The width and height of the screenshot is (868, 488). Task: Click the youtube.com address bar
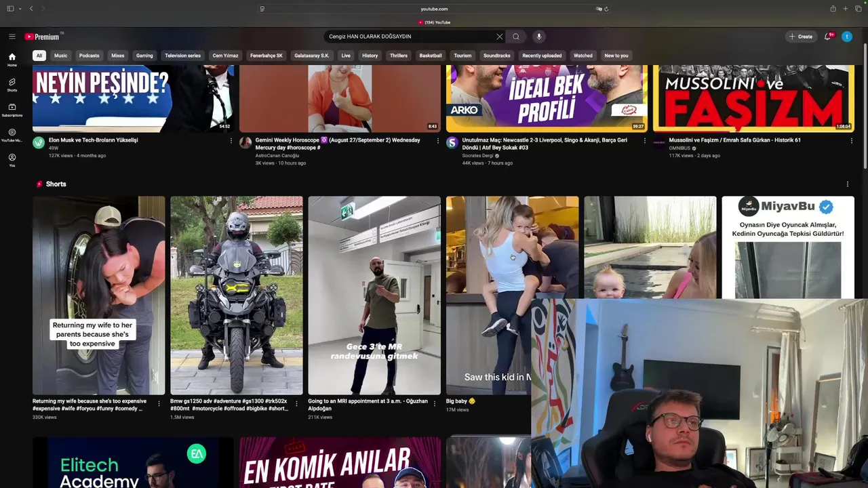[x=434, y=9]
